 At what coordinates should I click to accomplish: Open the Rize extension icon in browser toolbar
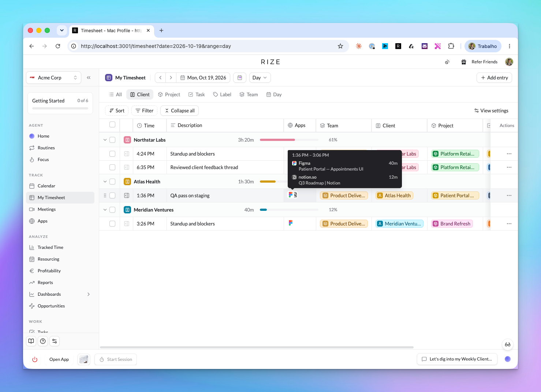point(398,46)
